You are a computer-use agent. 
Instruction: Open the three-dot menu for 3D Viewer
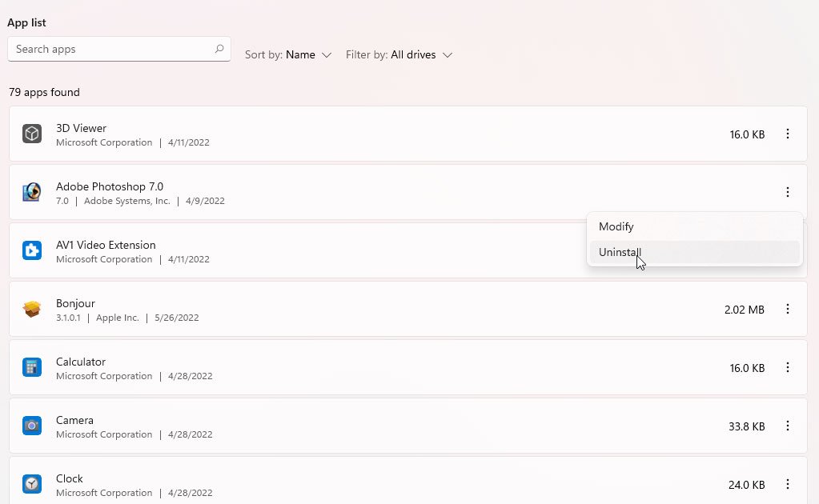[788, 134]
